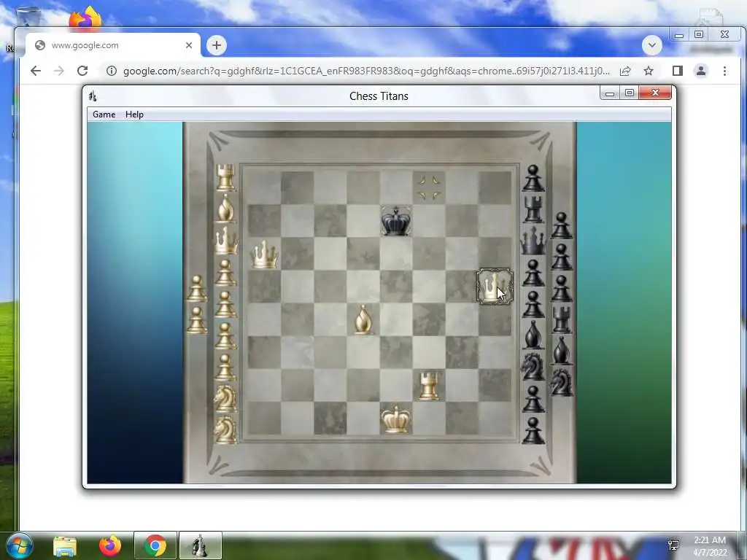Image resolution: width=747 pixels, height=560 pixels.
Task: Select the white rook on the board
Action: pyautogui.click(x=429, y=385)
